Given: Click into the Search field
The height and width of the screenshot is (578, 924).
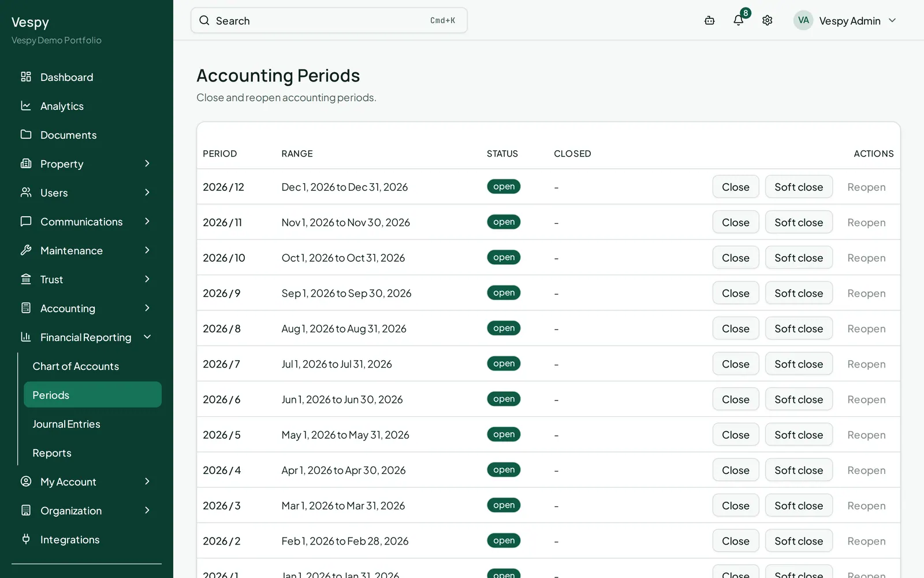Looking at the screenshot, I should point(329,21).
